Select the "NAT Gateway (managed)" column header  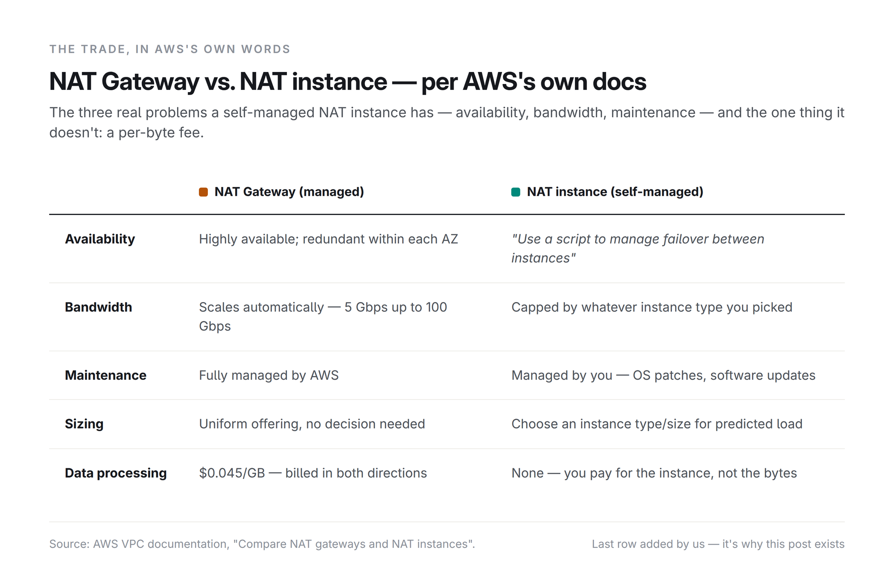tap(289, 192)
